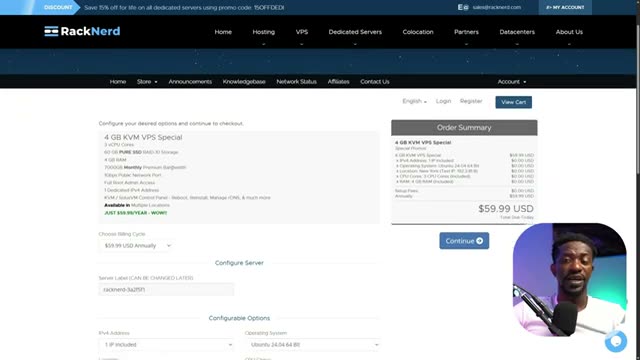640x360 pixels.
Task: Open the IPv4 Address dropdown
Action: point(167,345)
